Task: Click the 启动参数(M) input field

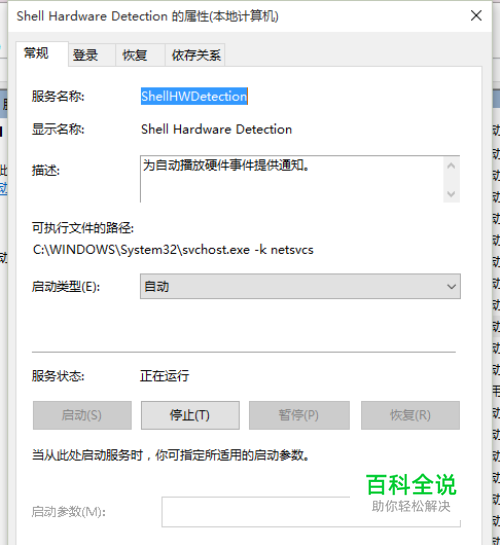Action: tap(311, 512)
